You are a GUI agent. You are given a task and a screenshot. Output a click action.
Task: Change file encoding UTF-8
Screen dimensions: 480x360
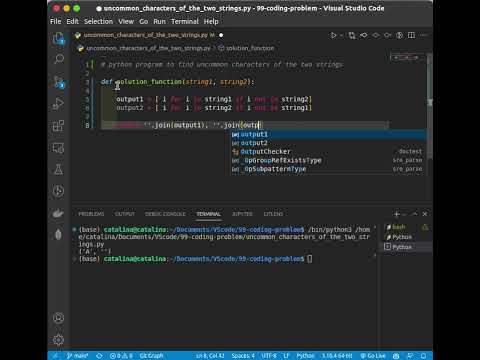pyautogui.click(x=269, y=356)
